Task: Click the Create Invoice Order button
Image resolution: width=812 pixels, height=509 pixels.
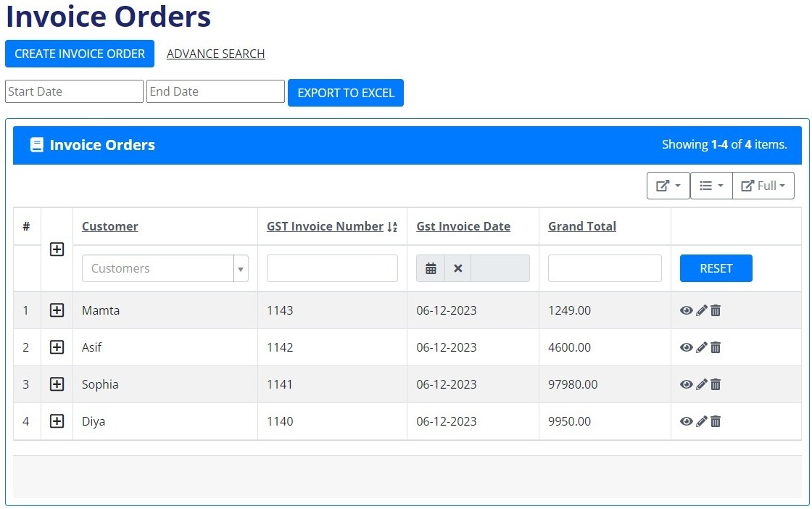Action: (x=80, y=54)
